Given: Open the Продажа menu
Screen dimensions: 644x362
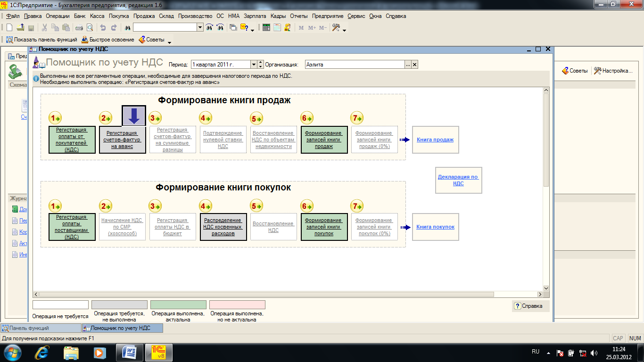Looking at the screenshot, I should (x=144, y=16).
